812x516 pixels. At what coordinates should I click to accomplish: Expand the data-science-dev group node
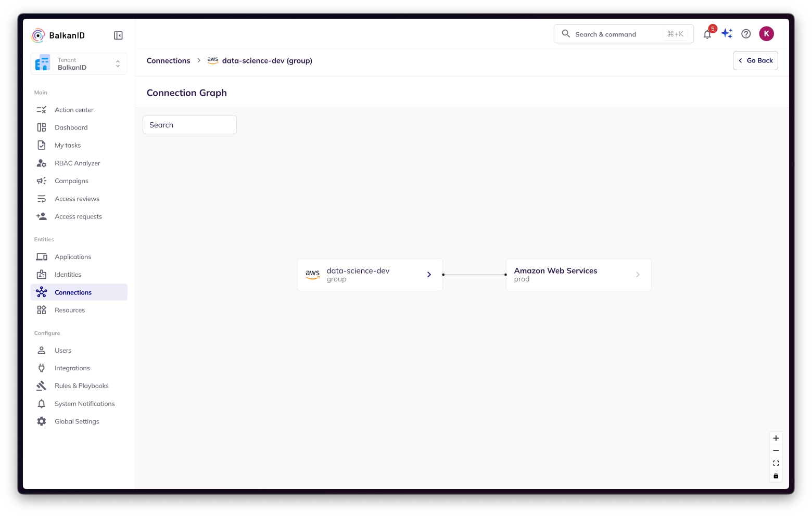point(429,275)
